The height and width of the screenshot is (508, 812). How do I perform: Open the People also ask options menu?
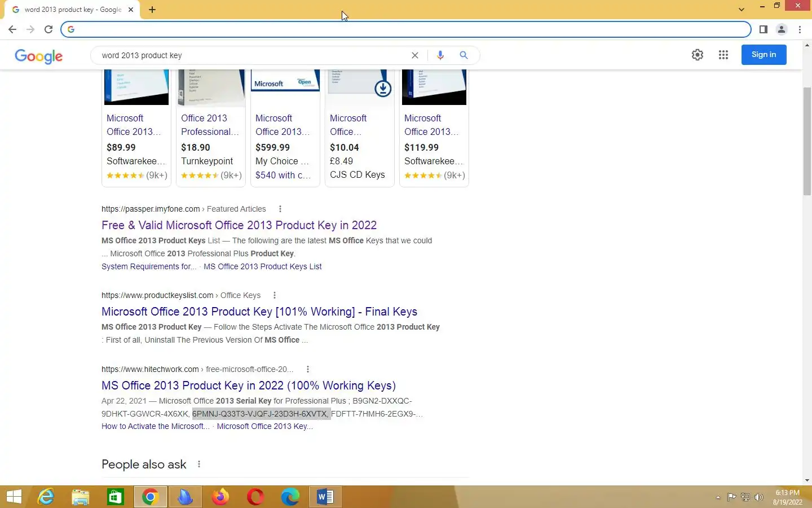[x=199, y=464]
